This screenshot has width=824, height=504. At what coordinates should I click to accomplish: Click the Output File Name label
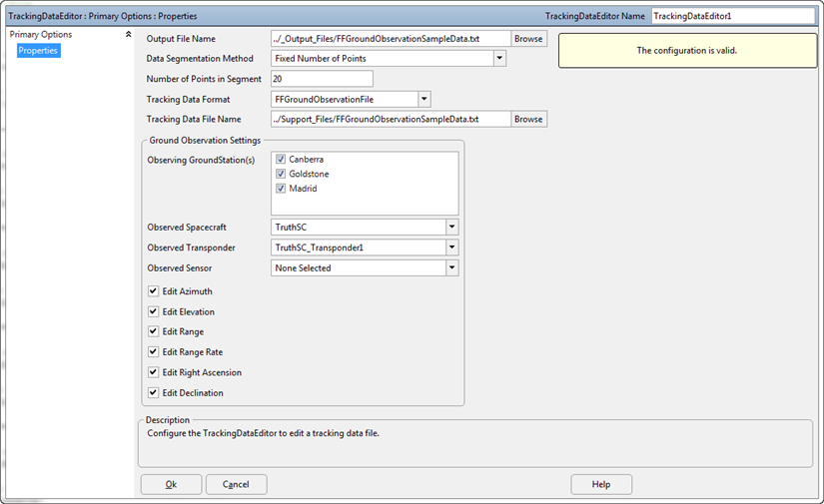[181, 39]
